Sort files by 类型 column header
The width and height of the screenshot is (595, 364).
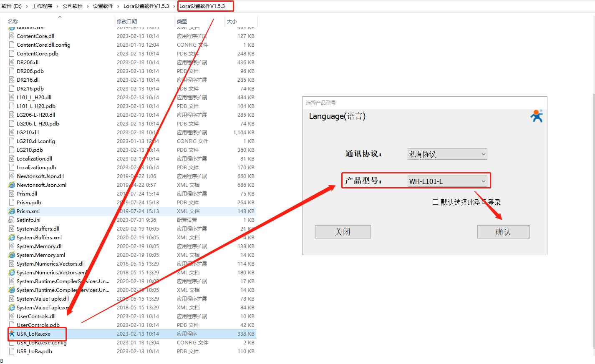click(x=182, y=21)
